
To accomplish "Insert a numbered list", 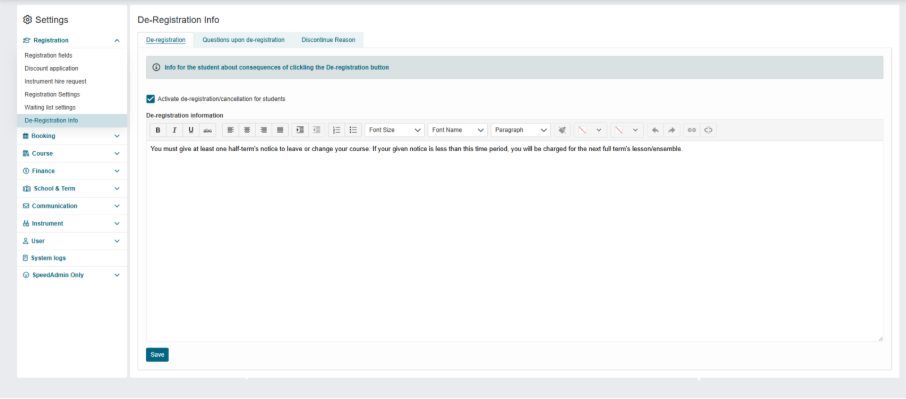I will click(x=337, y=130).
